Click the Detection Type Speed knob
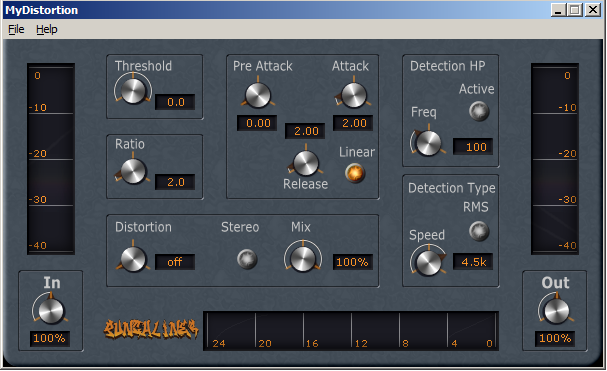The height and width of the screenshot is (371, 607). 428,263
